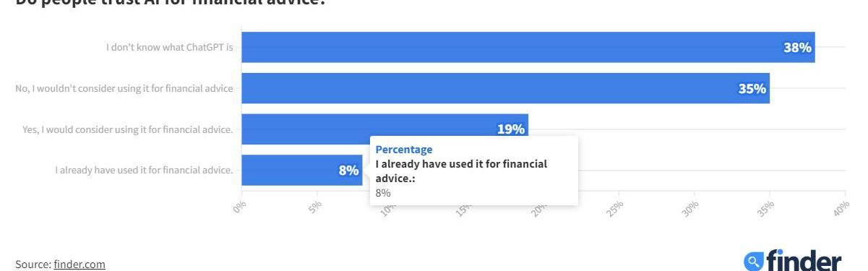Click the 19% value label

pyautogui.click(x=511, y=129)
